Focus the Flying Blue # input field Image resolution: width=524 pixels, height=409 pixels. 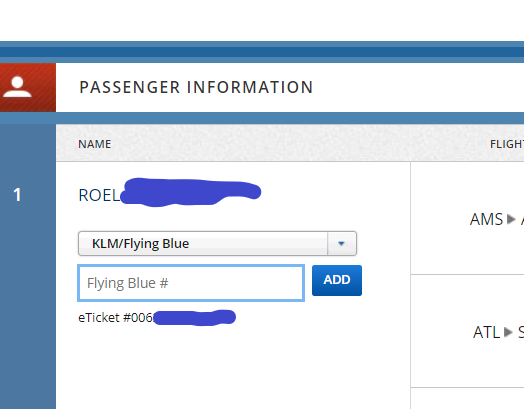tap(191, 283)
